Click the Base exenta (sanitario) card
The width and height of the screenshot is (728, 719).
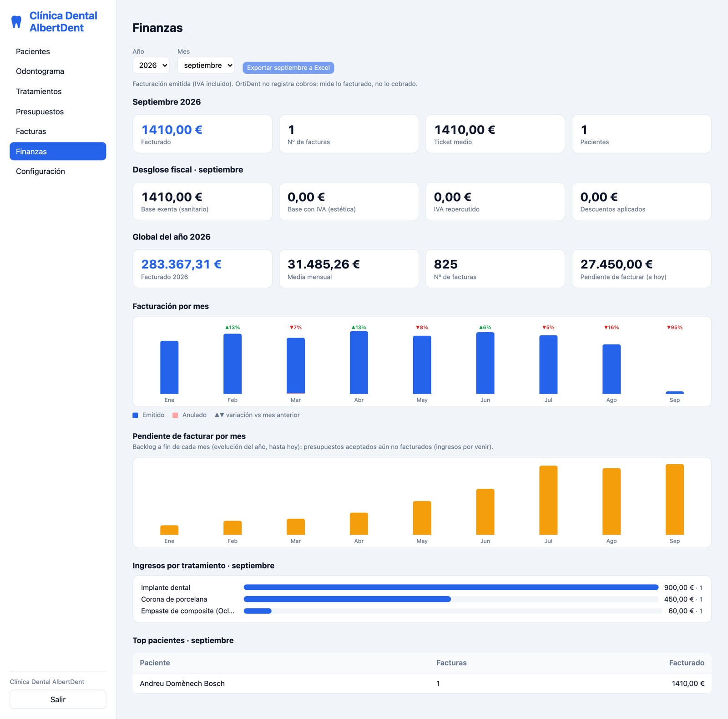[x=202, y=202]
